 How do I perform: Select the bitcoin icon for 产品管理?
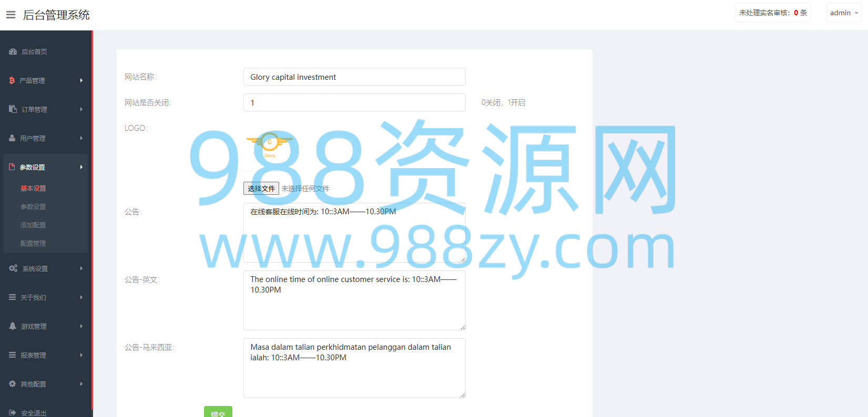point(12,80)
